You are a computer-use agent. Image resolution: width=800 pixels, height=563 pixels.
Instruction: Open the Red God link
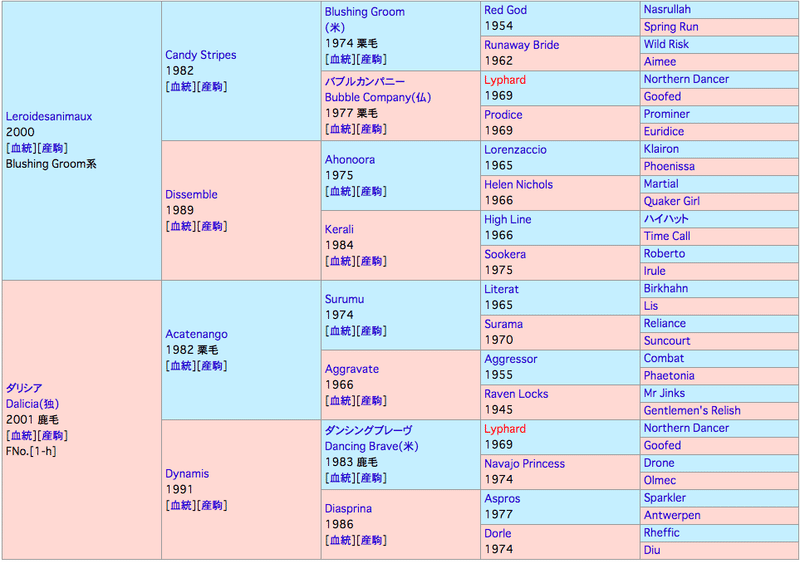pos(506,10)
